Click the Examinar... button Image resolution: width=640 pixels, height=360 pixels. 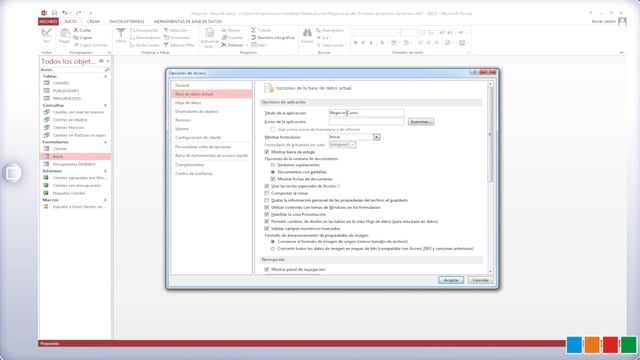click(x=421, y=122)
